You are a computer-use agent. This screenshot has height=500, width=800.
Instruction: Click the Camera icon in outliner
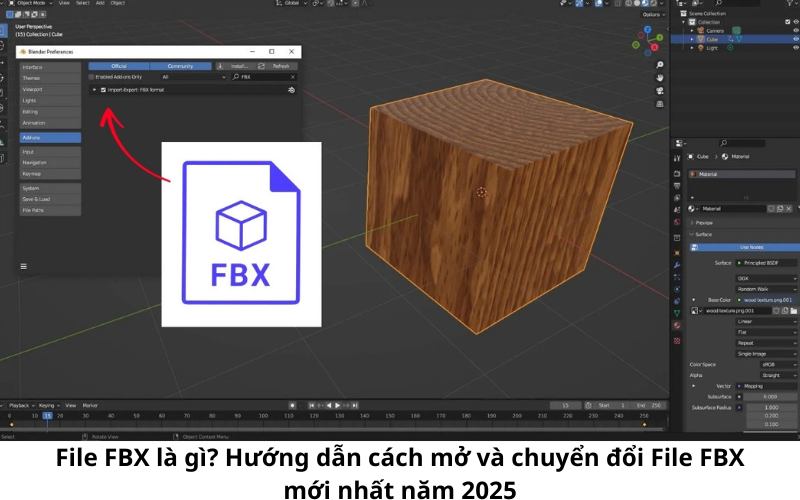(701, 31)
